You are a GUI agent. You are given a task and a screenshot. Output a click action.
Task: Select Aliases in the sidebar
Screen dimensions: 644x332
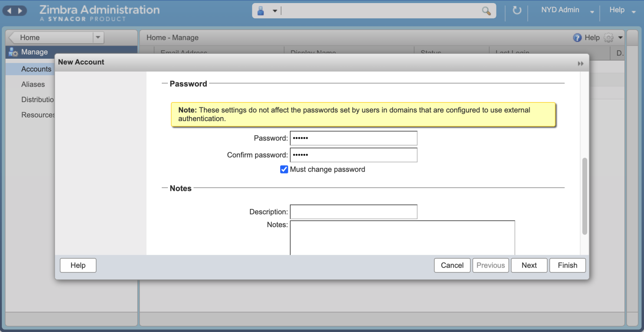pyautogui.click(x=33, y=84)
